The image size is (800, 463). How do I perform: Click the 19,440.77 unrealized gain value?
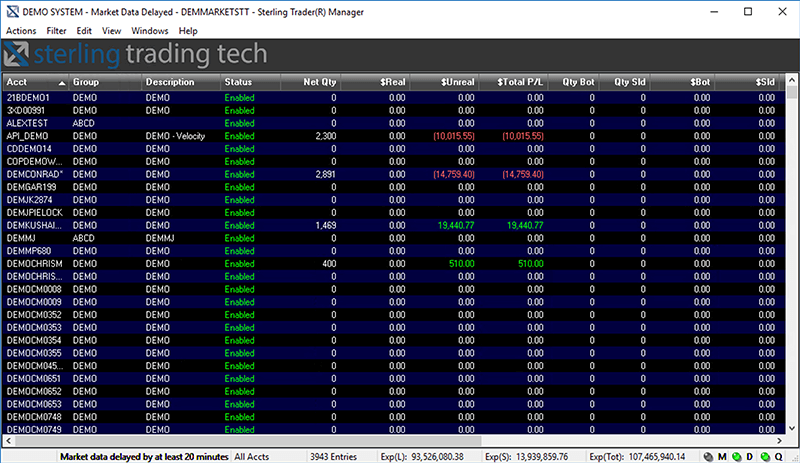click(456, 225)
